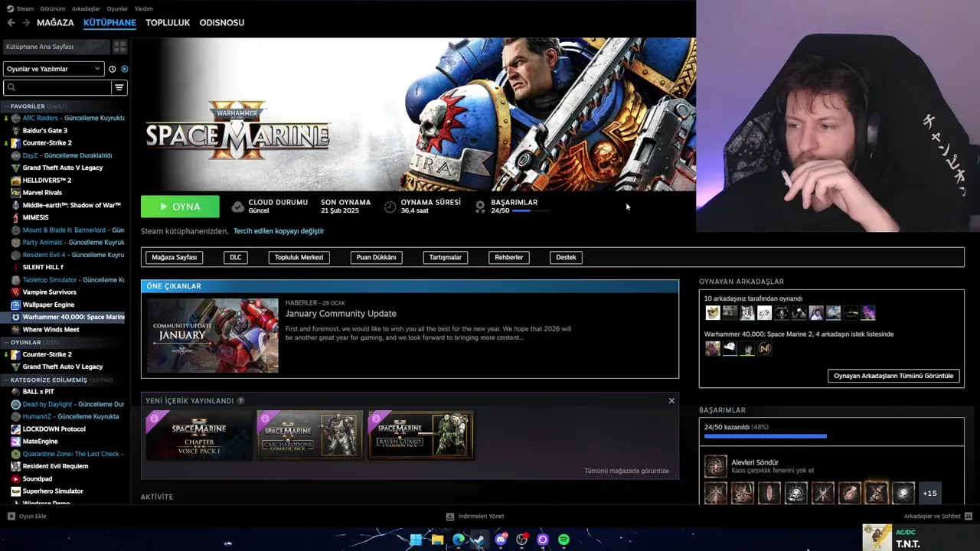This screenshot has height=551, width=980.
Task: Open Tartışmalar
Action: coord(446,257)
